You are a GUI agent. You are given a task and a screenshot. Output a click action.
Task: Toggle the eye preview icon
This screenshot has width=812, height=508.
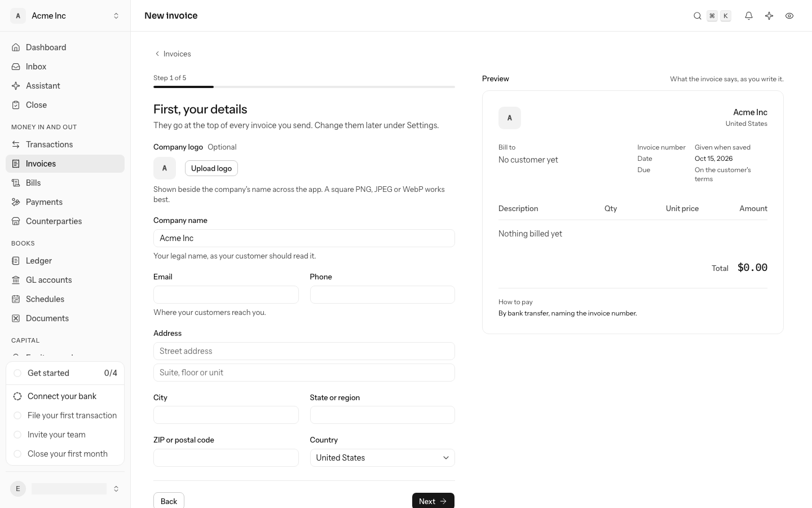(x=789, y=16)
